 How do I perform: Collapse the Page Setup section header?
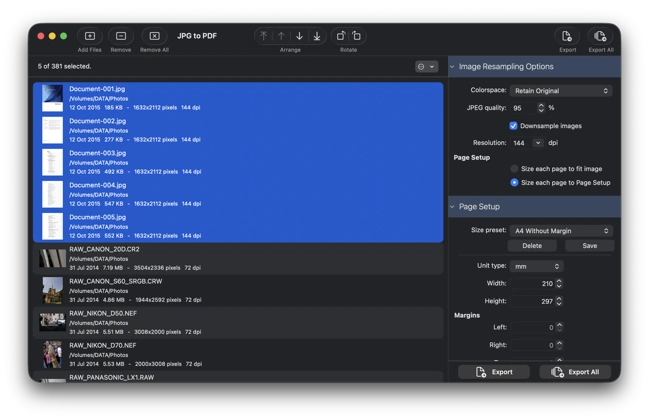click(452, 207)
